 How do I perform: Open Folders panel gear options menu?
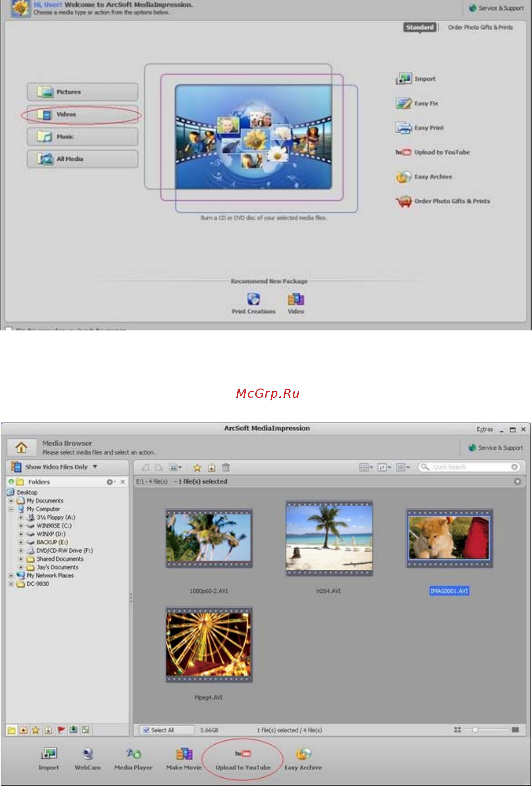[111, 482]
